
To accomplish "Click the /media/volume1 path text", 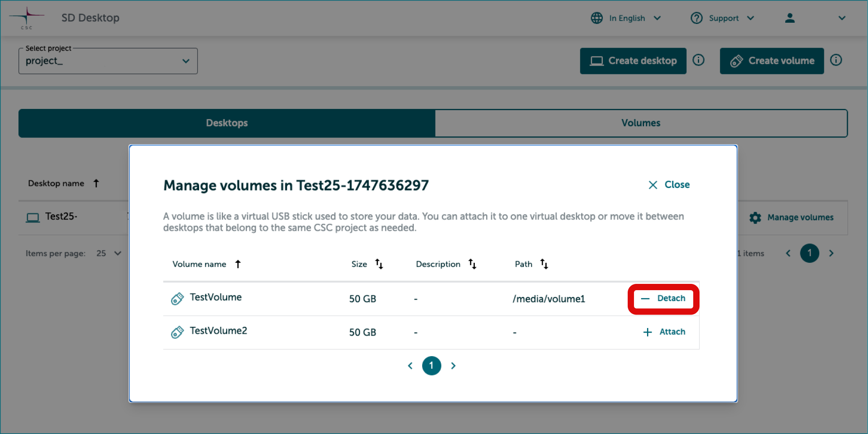I will (x=549, y=299).
